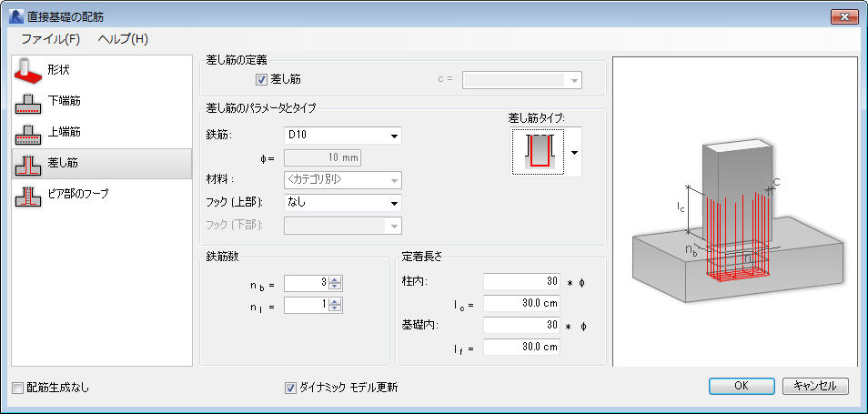Viewport: 868px width, 414px height.
Task: Open the 差し筋タイプ dropdown arrow
Action: (x=574, y=153)
